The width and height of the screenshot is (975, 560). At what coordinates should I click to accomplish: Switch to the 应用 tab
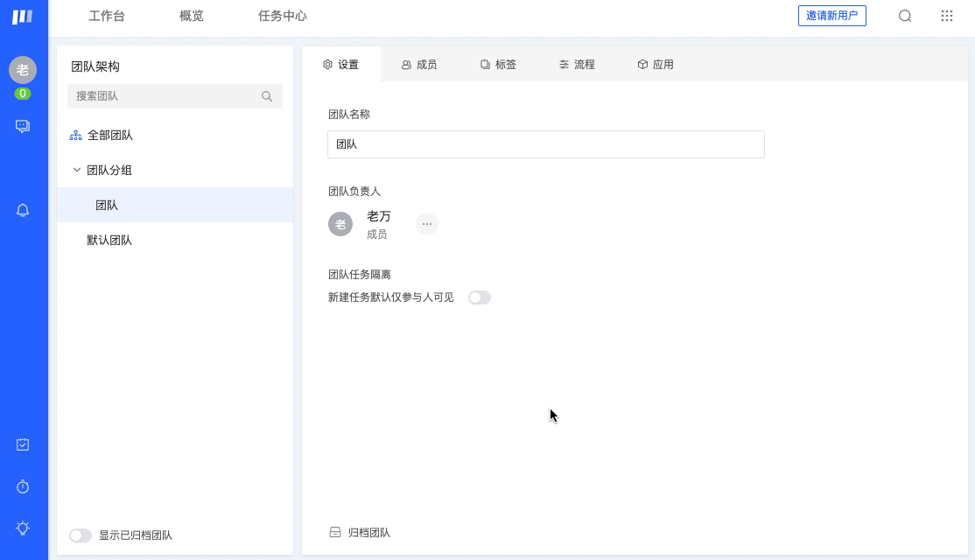[x=656, y=65]
